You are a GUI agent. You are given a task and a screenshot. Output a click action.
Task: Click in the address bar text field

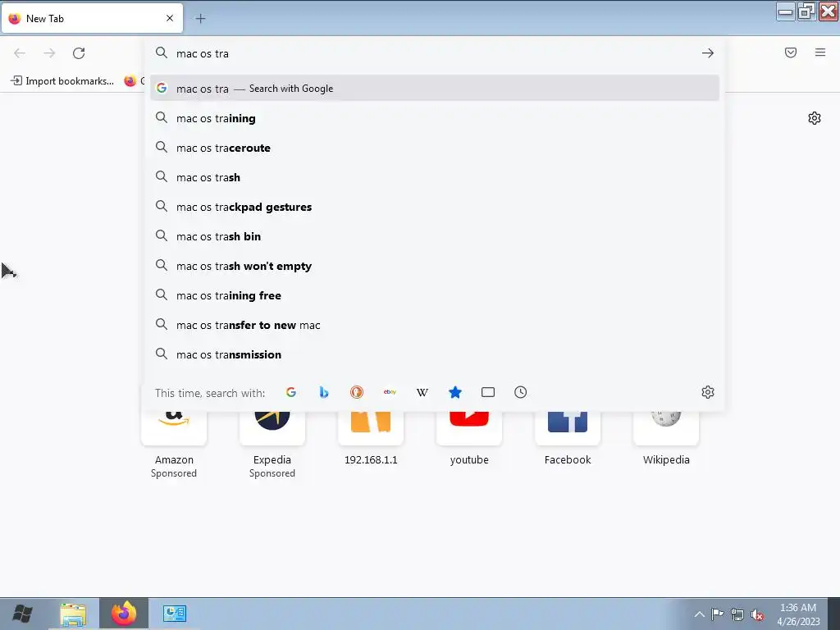434,53
